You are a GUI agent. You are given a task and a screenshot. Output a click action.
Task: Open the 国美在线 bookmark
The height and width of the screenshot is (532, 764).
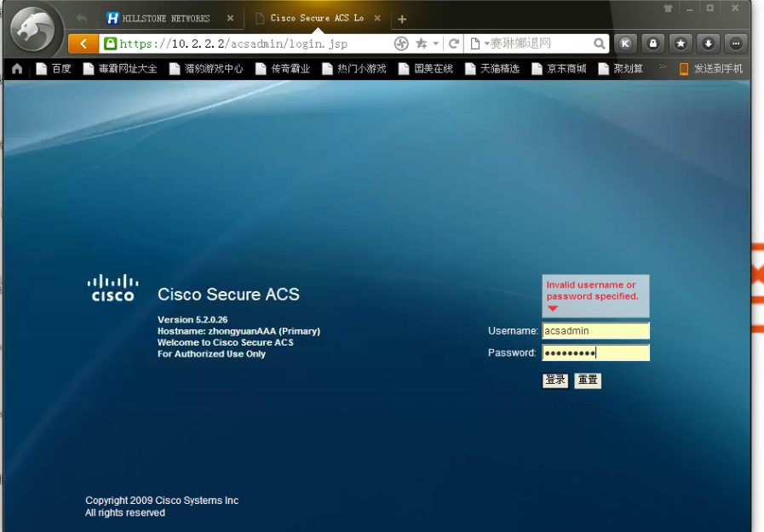tap(426, 69)
